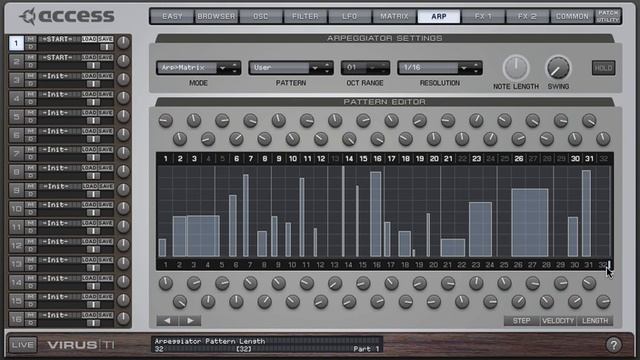Click the pan slider of part 9

[x=93, y=194]
